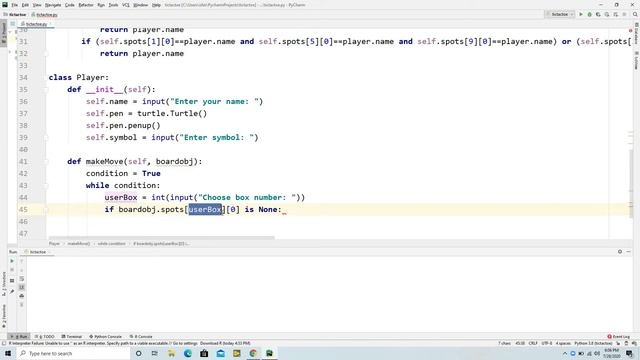This screenshot has width=640, height=360.
Task: Click the Python interpreter status bar entry
Action: click(593, 344)
